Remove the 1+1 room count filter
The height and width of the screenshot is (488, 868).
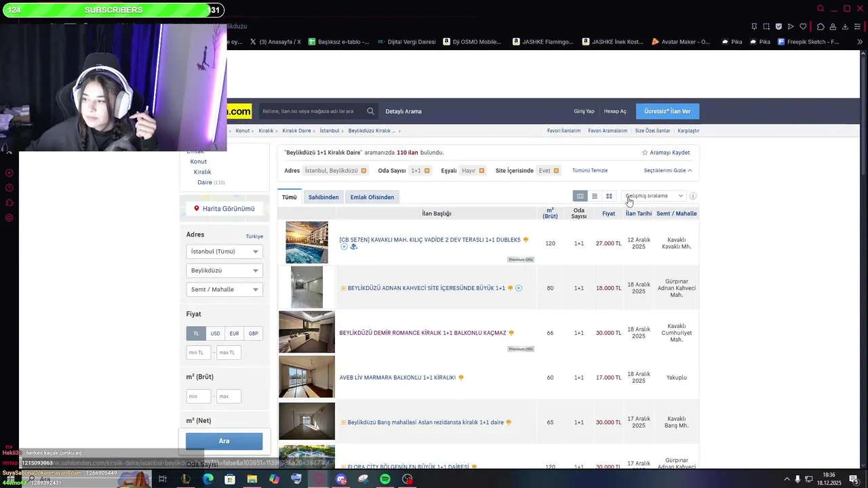(427, 171)
